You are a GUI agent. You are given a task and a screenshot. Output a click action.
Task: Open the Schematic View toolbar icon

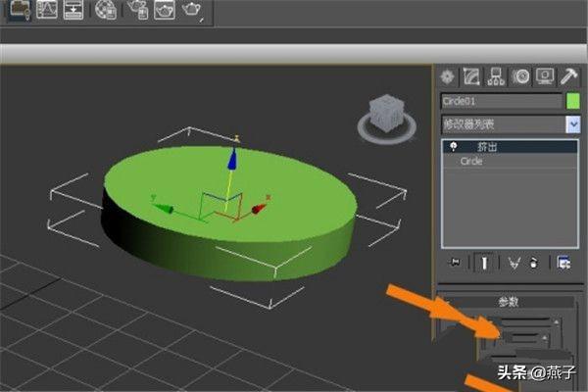73,11
